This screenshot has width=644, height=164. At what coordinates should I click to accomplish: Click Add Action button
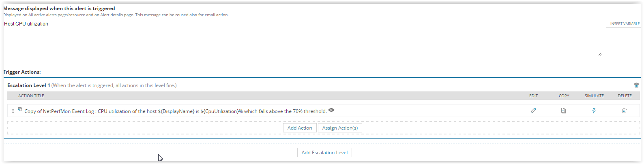[300, 128]
